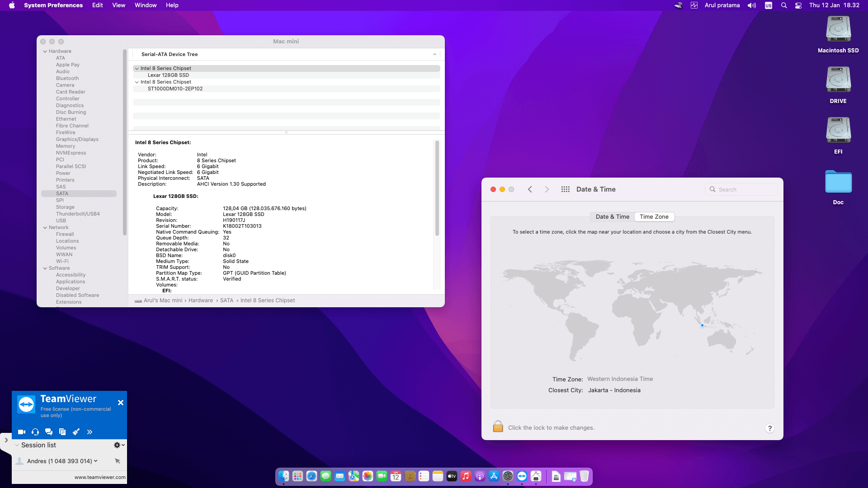Screen dimensions: 868x488
Task: Click remote control cursor icon for Andres
Action: tap(118, 461)
